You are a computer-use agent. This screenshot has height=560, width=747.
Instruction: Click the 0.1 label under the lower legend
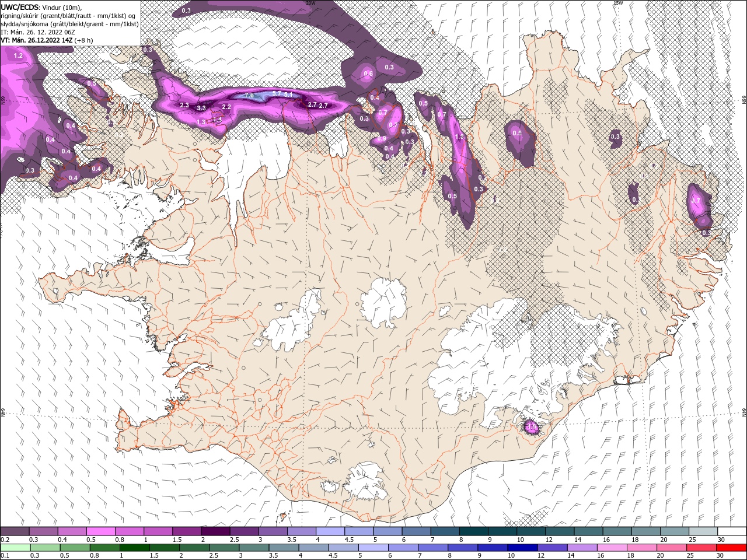pos(5,556)
